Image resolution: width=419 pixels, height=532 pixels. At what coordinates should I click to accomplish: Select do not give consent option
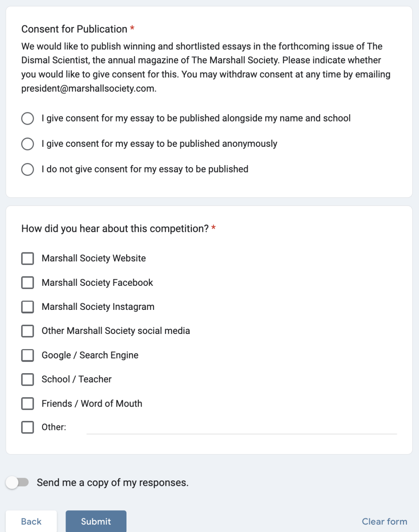coord(28,169)
